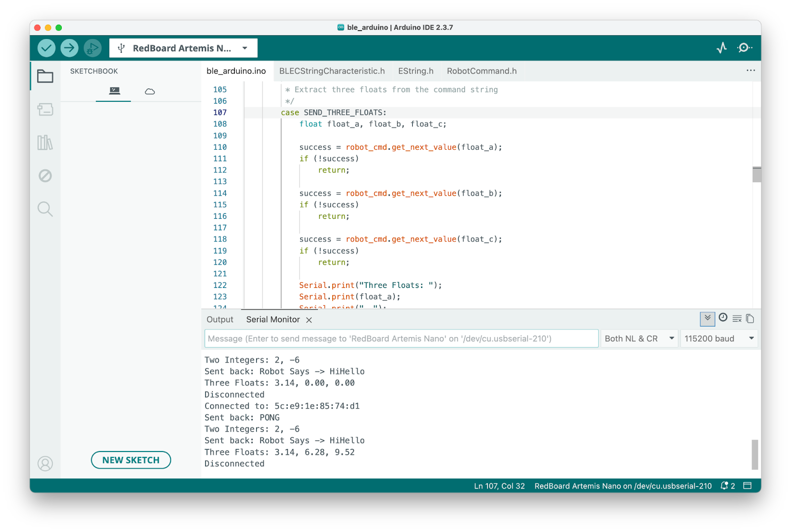Switch to the EString.h tab
791x532 pixels.
click(415, 71)
